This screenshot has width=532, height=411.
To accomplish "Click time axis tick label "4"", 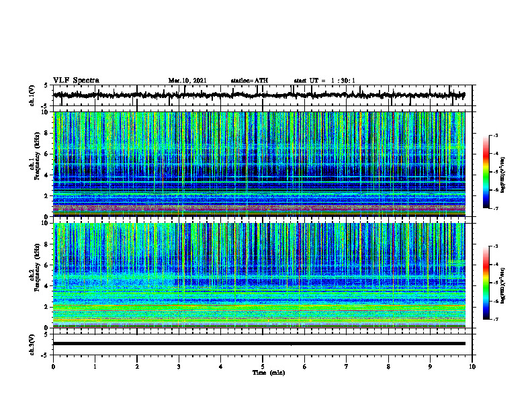I will pyautogui.click(x=221, y=367).
